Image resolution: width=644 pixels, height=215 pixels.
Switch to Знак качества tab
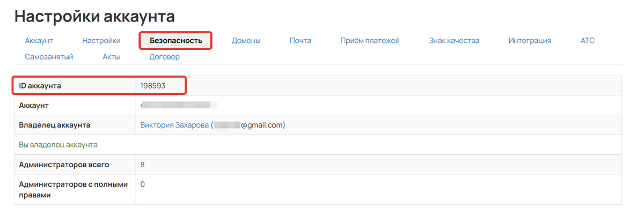click(454, 40)
